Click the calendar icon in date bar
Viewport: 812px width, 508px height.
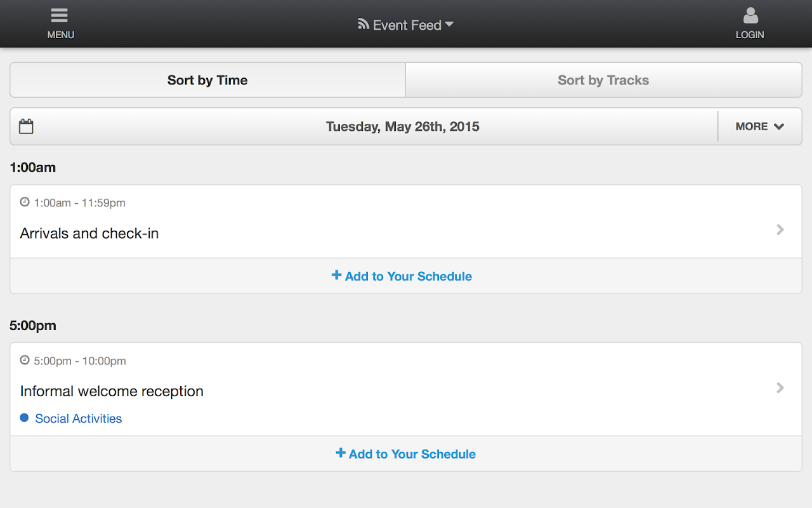pyautogui.click(x=26, y=126)
